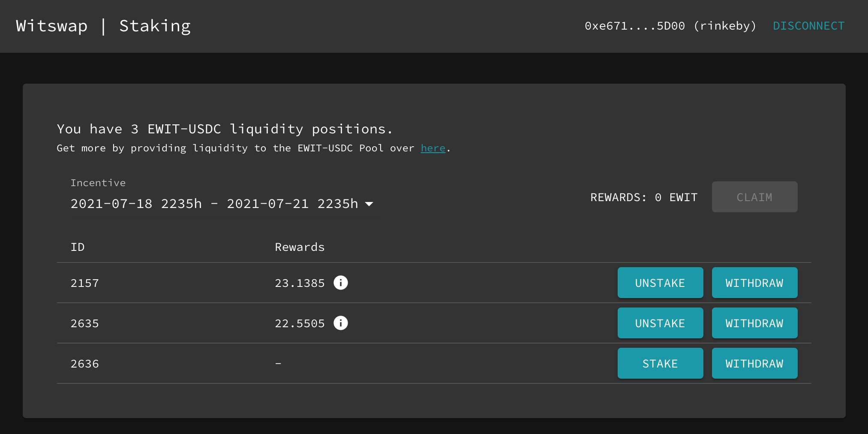868x434 pixels.
Task: Click the Rewards column header
Action: coord(300,247)
